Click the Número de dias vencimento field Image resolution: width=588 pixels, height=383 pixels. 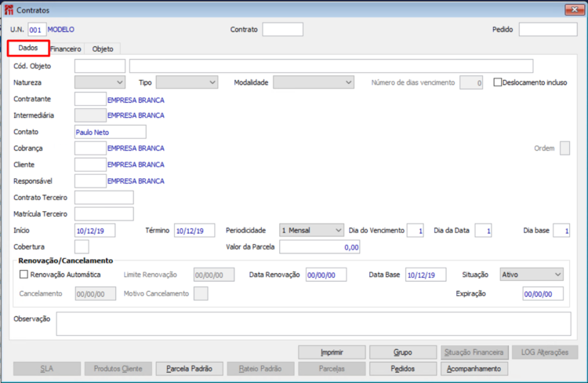tap(471, 82)
